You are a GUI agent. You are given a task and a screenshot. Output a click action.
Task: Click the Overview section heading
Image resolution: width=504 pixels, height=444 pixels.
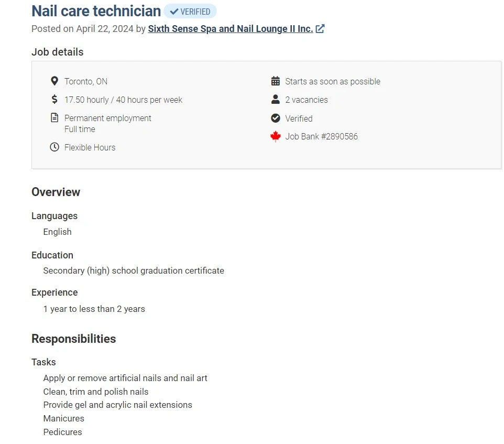pyautogui.click(x=56, y=192)
